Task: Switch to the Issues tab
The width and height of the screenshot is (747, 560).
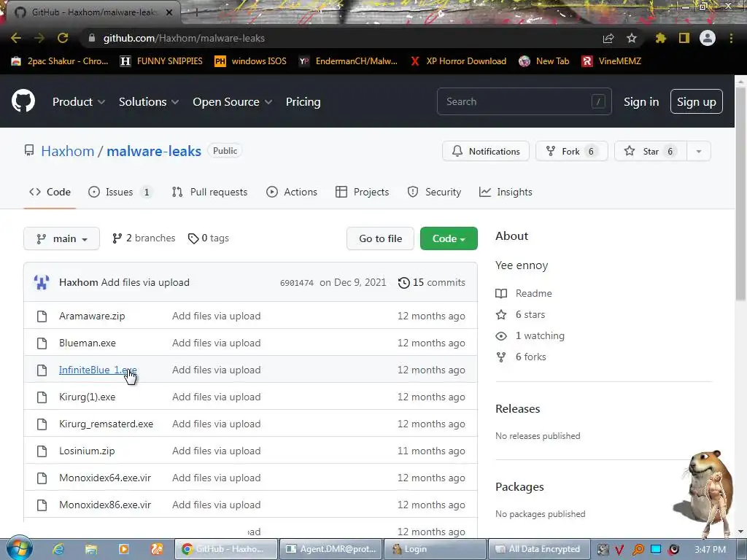Action: tap(120, 192)
